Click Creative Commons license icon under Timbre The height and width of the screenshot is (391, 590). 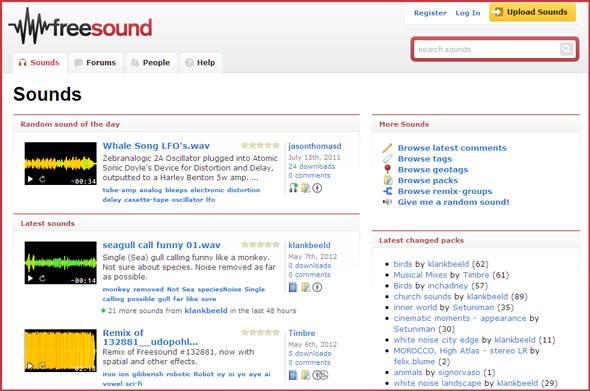[x=320, y=375]
